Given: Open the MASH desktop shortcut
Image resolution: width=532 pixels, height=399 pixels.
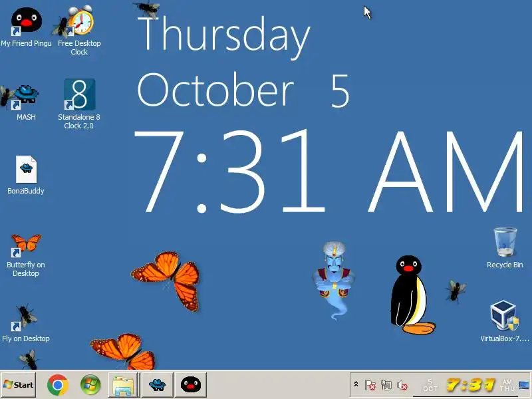Looking at the screenshot, I should 26,103.
